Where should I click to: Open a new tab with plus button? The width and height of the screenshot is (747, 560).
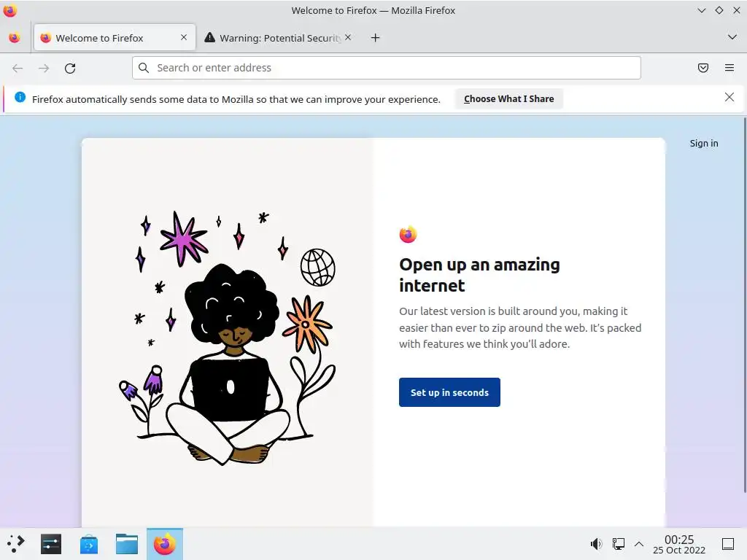[376, 38]
